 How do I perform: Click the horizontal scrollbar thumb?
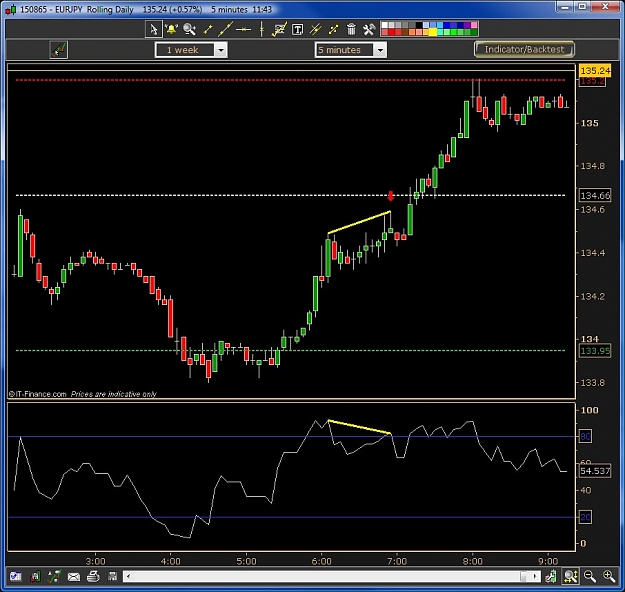click(x=525, y=576)
